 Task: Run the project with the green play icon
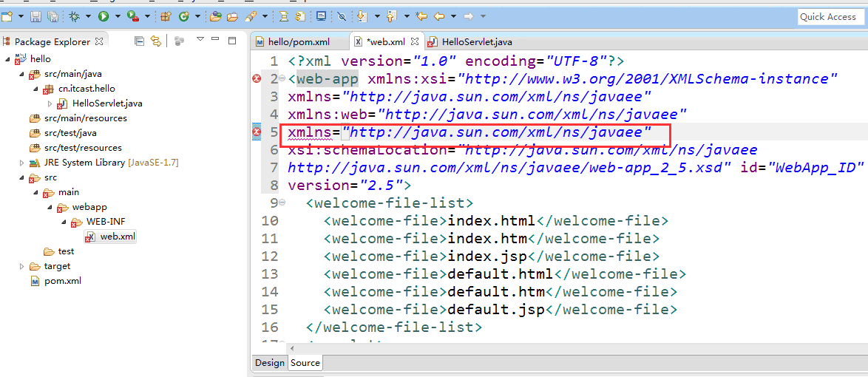(104, 16)
